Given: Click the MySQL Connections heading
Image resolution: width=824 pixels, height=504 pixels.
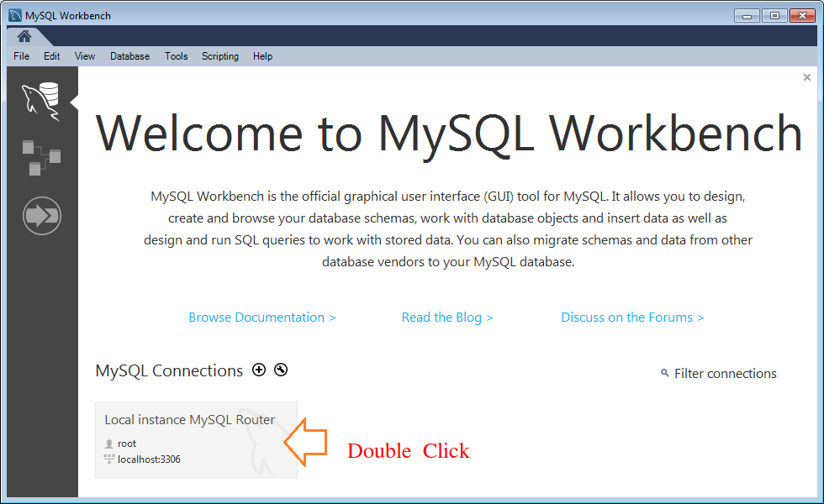Looking at the screenshot, I should pos(169,370).
